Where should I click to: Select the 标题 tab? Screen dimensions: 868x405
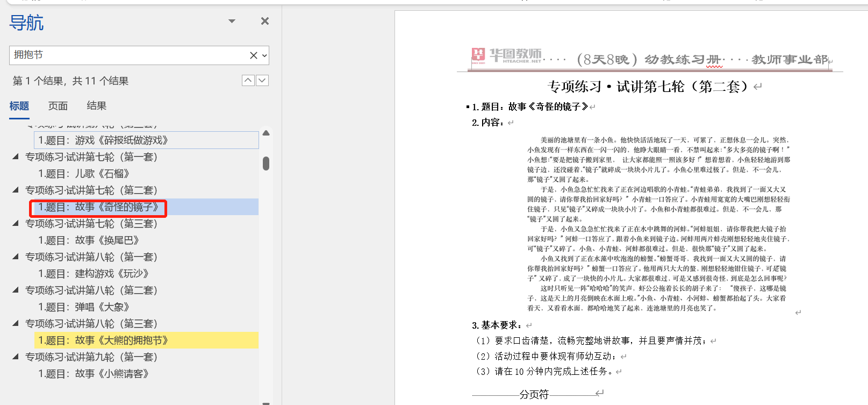click(x=19, y=106)
